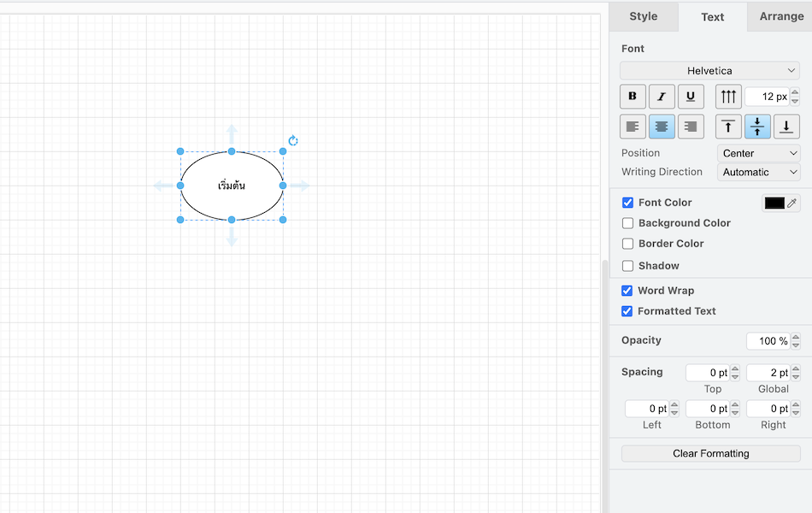Click the font size stepper arrows
812x513 pixels.
pyautogui.click(x=796, y=97)
